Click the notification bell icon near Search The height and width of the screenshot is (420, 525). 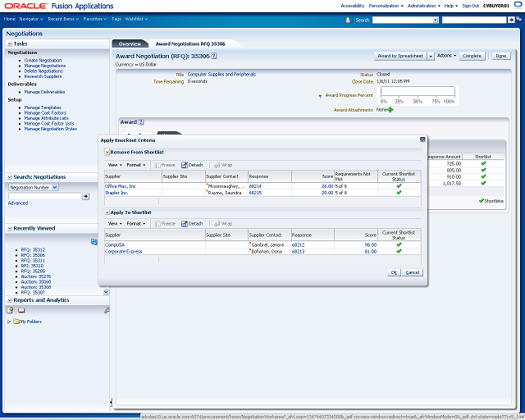(348, 20)
